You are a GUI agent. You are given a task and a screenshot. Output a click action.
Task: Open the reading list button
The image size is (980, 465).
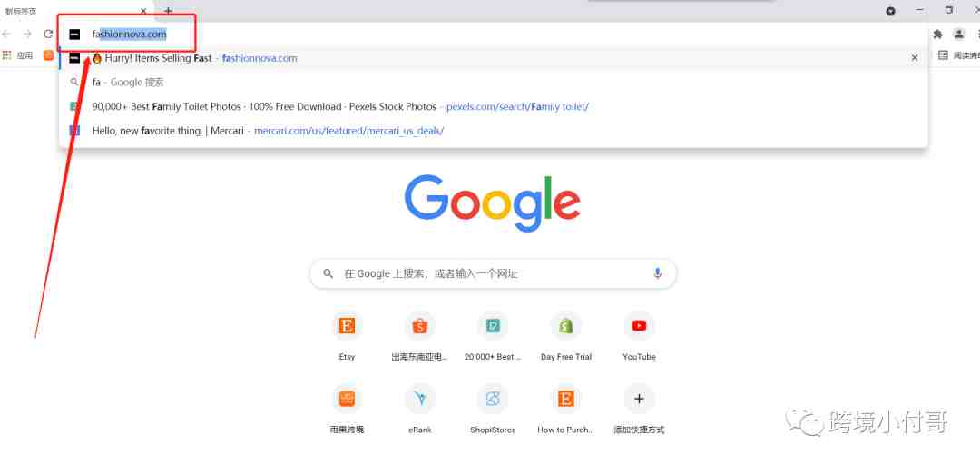(958, 55)
